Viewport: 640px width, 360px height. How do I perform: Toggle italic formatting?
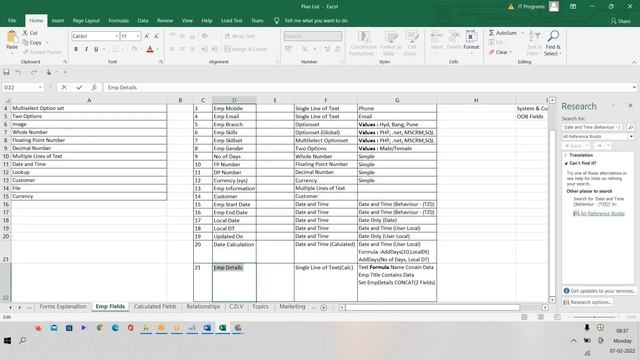tap(86, 49)
